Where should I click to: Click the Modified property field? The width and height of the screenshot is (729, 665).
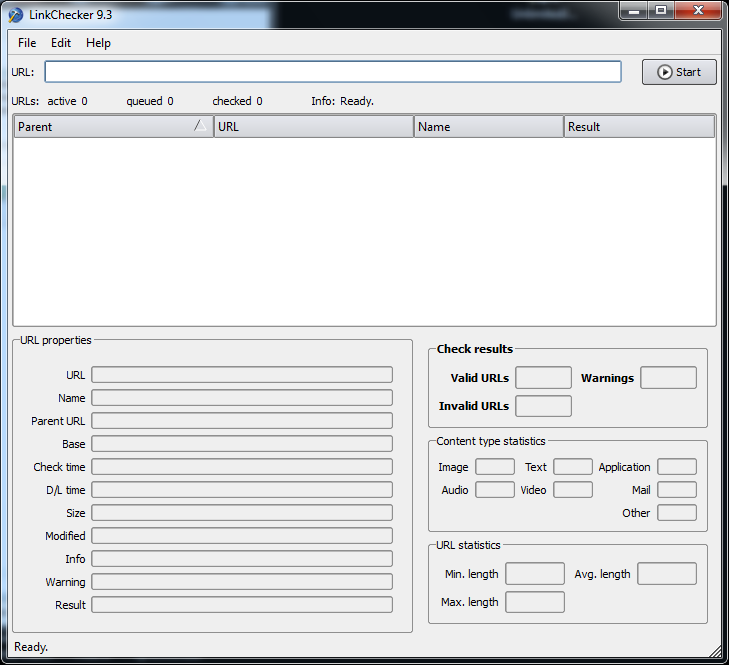242,536
